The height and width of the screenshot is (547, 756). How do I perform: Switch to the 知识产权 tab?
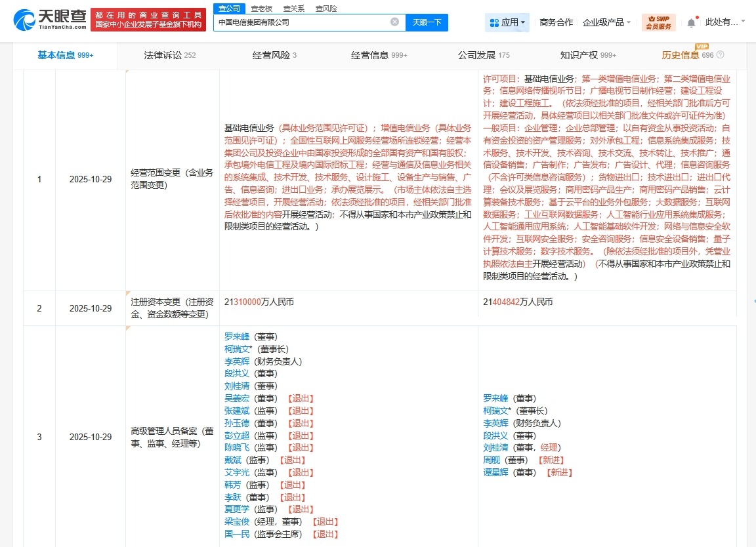point(579,55)
